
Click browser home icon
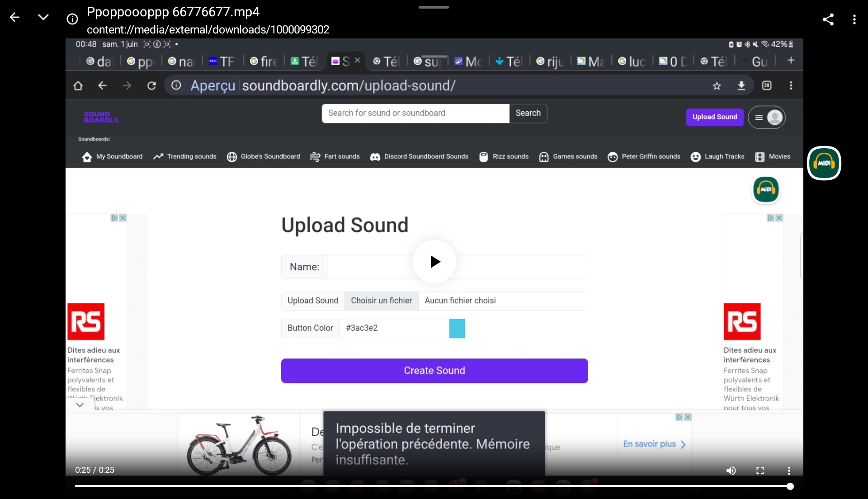click(x=78, y=86)
